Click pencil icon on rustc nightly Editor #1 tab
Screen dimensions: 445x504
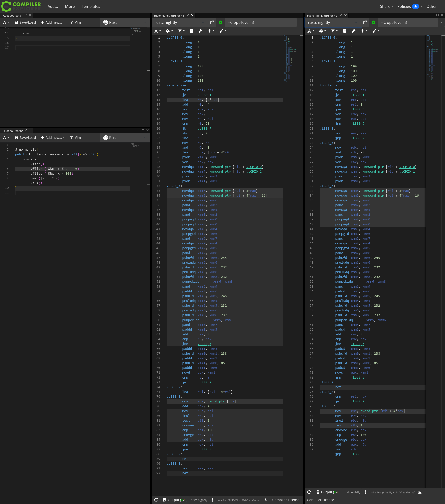click(x=188, y=15)
